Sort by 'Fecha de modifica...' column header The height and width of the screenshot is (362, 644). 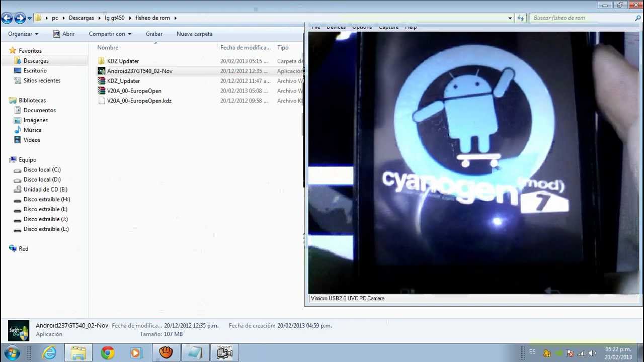tap(246, 47)
